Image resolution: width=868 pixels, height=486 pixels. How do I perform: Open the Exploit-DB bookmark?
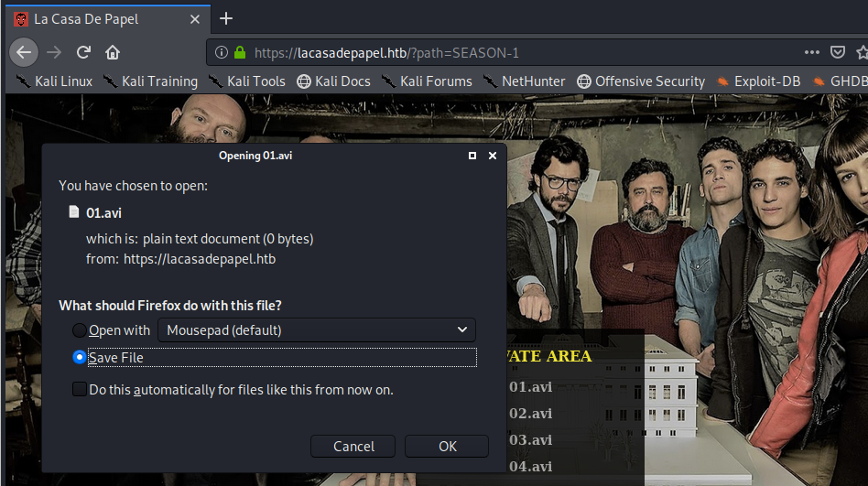759,81
